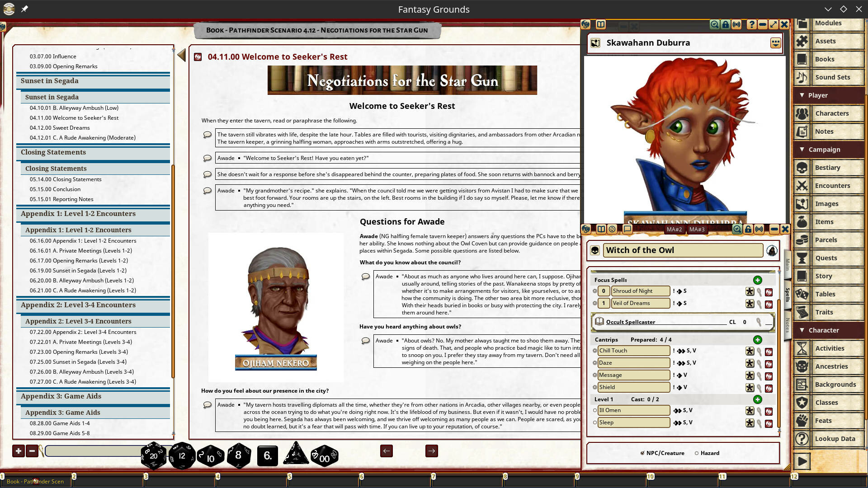Roll the d20 die at the bottom
This screenshot has height=488, width=868.
(153, 455)
